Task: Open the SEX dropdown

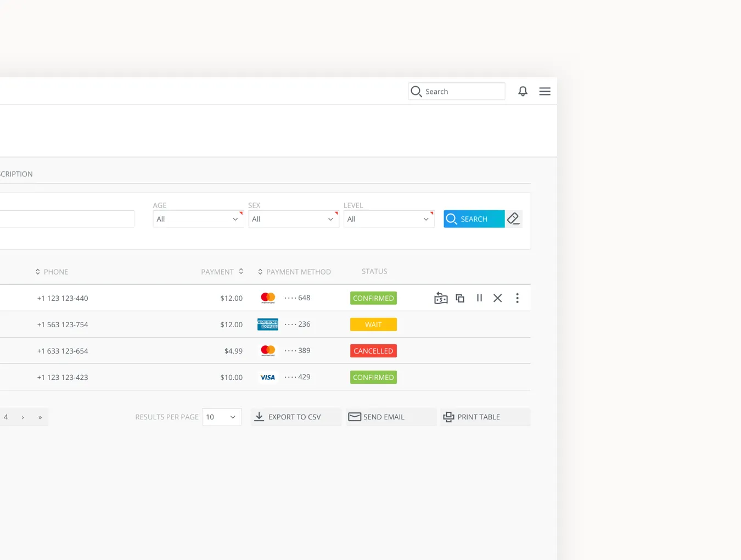Action: (294, 219)
